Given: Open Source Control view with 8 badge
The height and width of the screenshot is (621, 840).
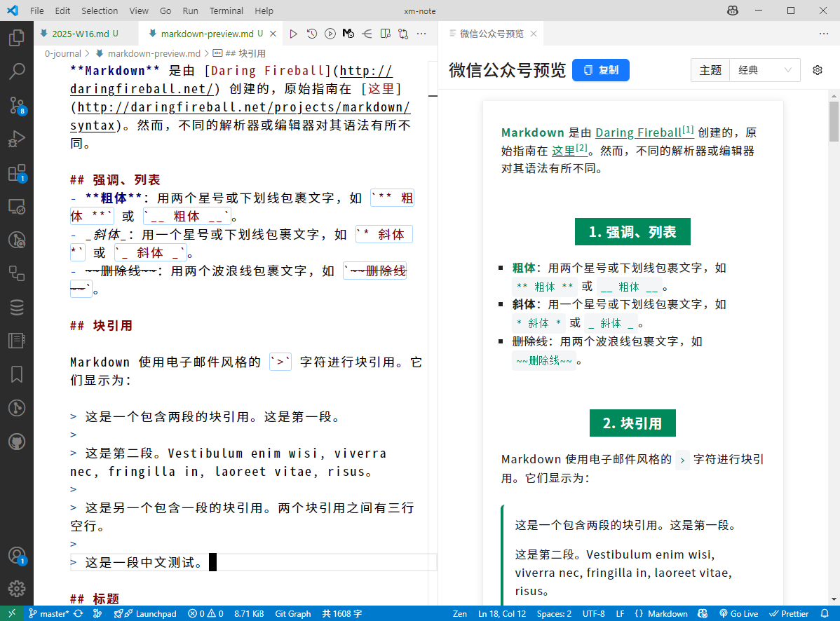Looking at the screenshot, I should pyautogui.click(x=17, y=105).
